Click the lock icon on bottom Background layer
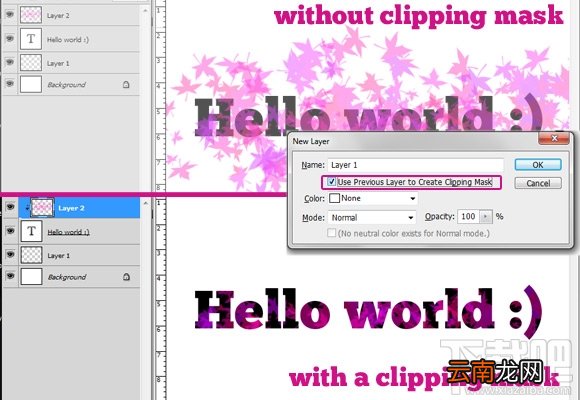Image resolution: width=580 pixels, height=400 pixels. click(127, 277)
